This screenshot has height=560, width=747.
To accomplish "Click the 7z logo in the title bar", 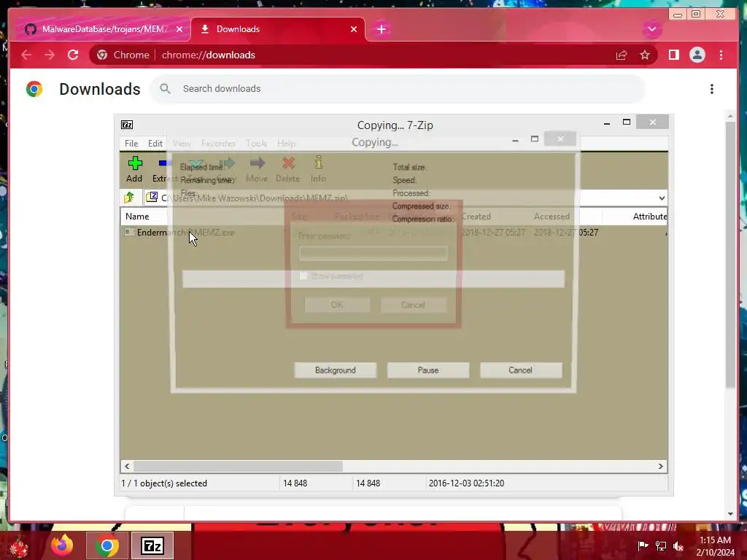I will 127,125.
